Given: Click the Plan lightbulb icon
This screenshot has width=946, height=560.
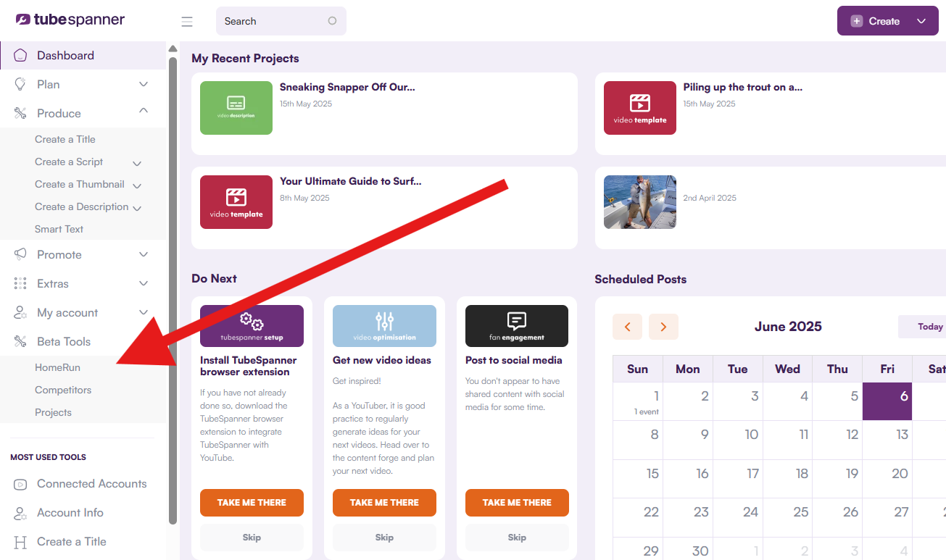Looking at the screenshot, I should pyautogui.click(x=20, y=85).
